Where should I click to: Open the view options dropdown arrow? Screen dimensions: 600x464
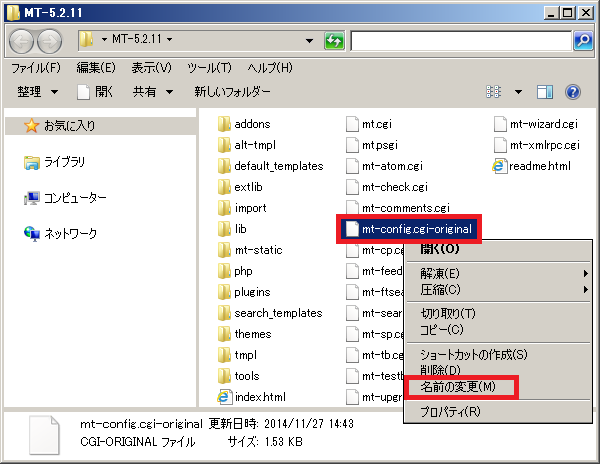coord(518,92)
